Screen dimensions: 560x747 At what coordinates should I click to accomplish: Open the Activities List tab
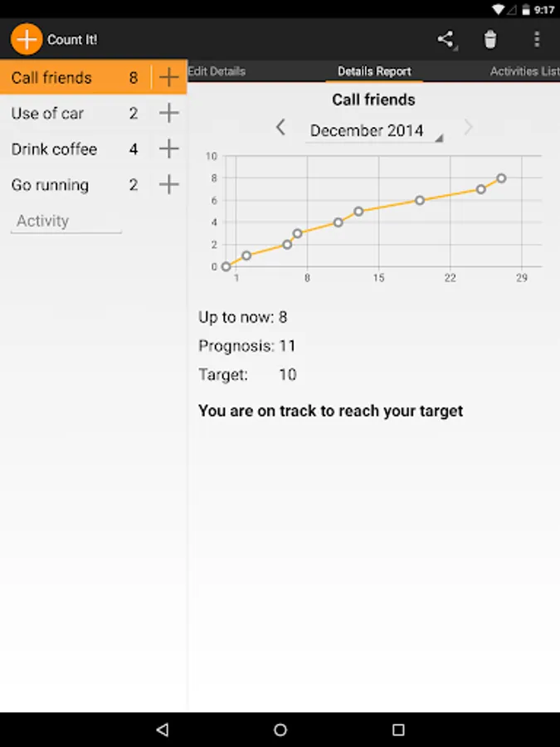(x=524, y=71)
